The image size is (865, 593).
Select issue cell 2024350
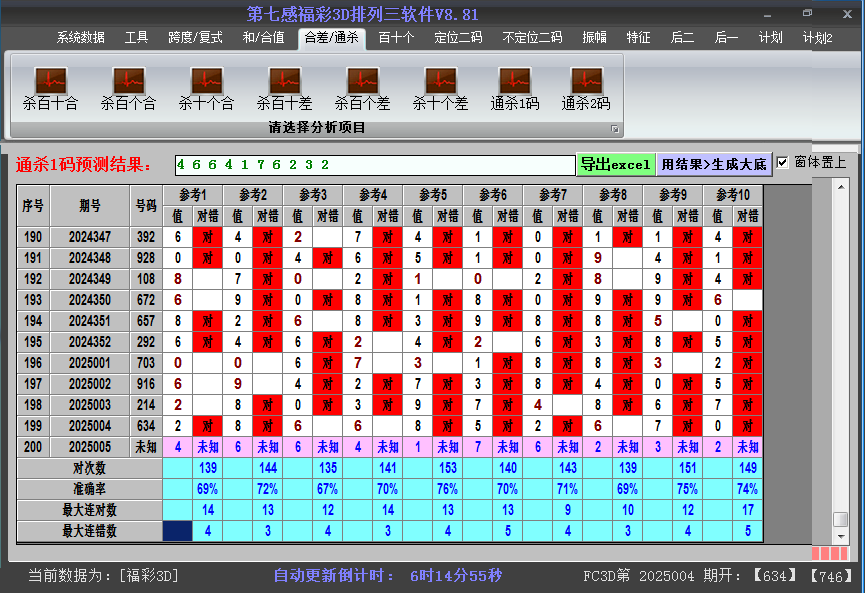coord(90,300)
